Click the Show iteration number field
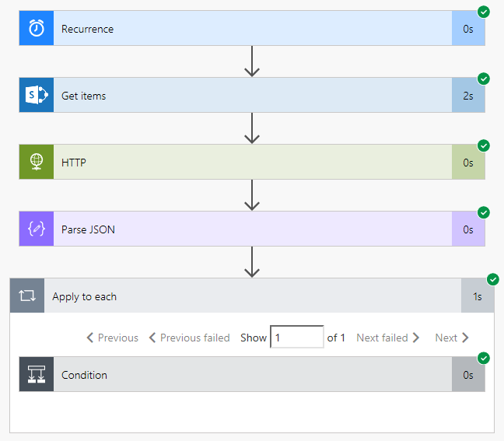The image size is (504, 441). pyautogui.click(x=296, y=338)
